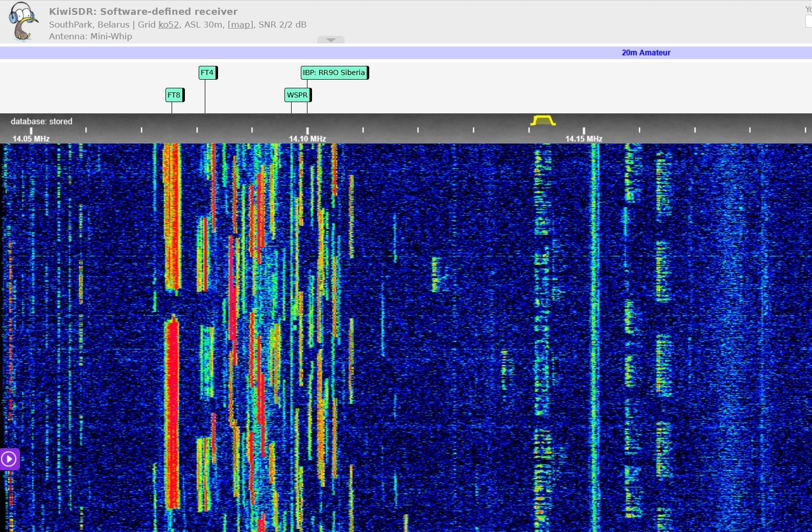
Task: Click the KiwiSDR kiwi bird logo
Action: tap(22, 21)
